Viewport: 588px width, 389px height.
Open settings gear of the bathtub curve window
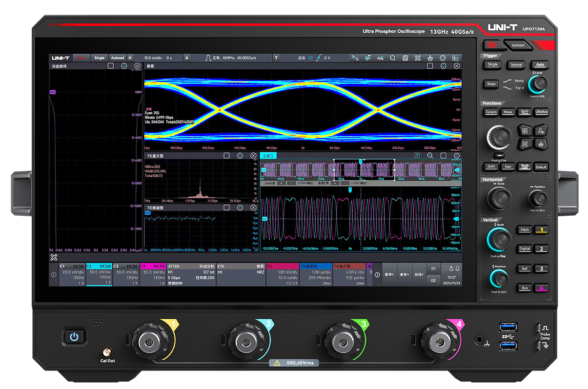tap(124, 66)
